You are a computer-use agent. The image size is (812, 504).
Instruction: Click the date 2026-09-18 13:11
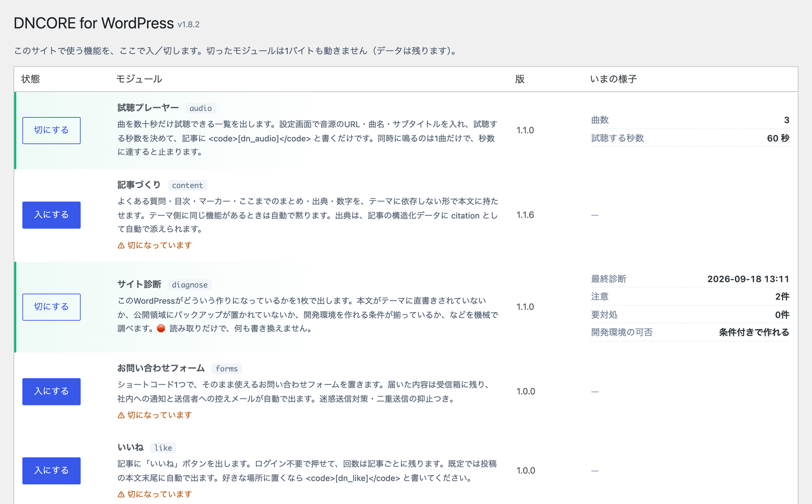pyautogui.click(x=749, y=279)
